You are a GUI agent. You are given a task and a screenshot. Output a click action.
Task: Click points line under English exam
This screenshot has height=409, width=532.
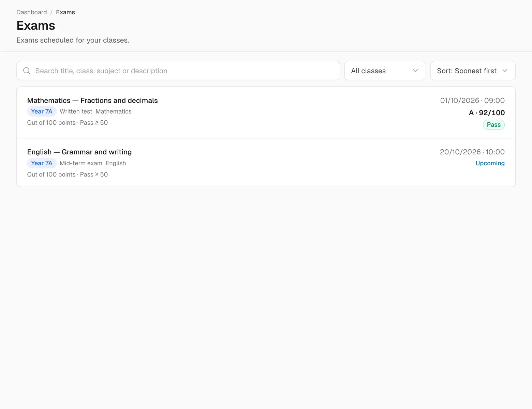coord(68,175)
